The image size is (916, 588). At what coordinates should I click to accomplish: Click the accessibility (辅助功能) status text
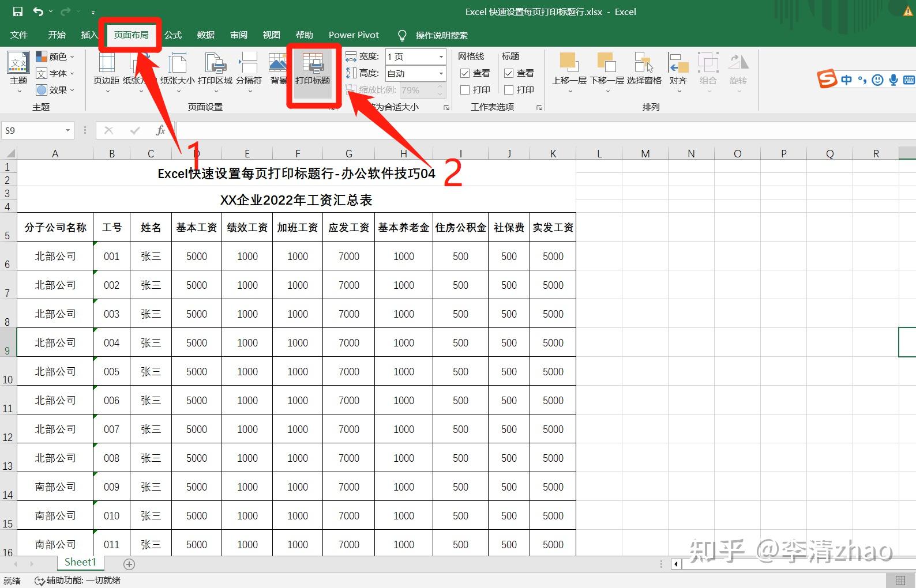coord(77,581)
